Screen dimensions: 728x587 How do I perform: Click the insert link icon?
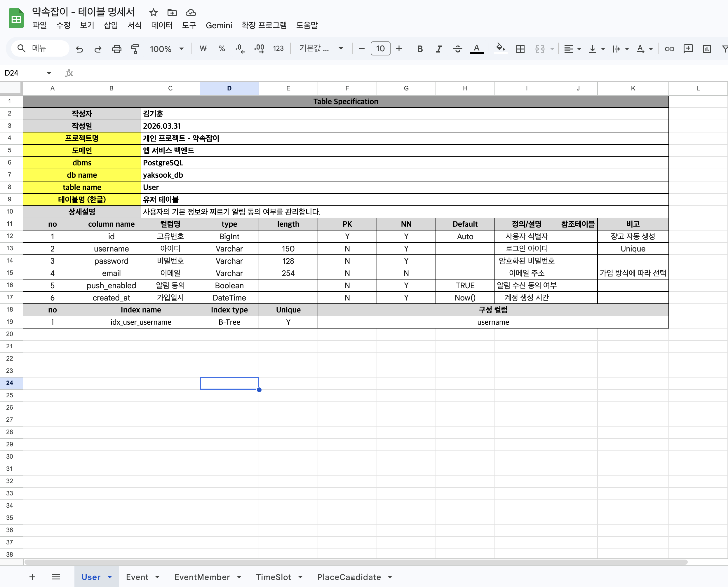[x=669, y=49]
